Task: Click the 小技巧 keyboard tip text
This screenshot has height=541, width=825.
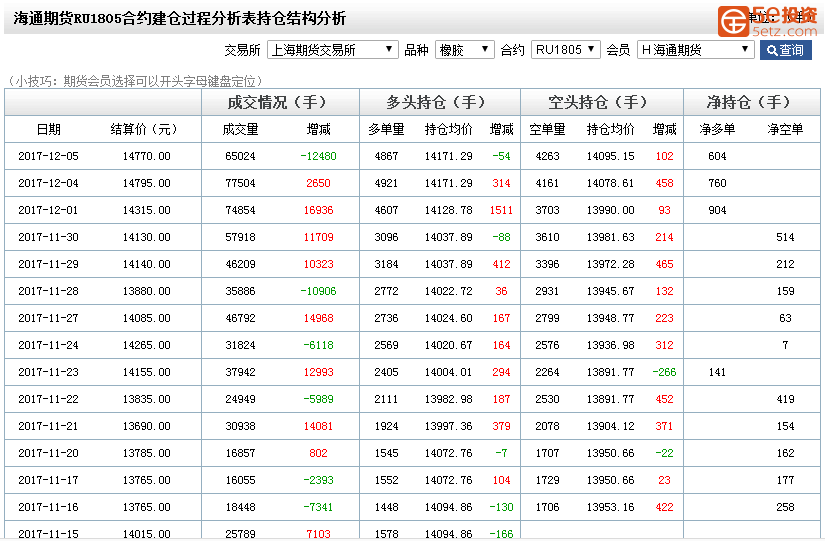Action: point(135,81)
